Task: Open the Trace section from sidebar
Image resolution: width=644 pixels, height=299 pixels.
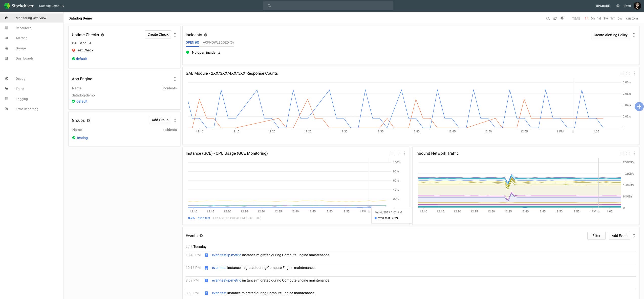Action: pyautogui.click(x=20, y=89)
